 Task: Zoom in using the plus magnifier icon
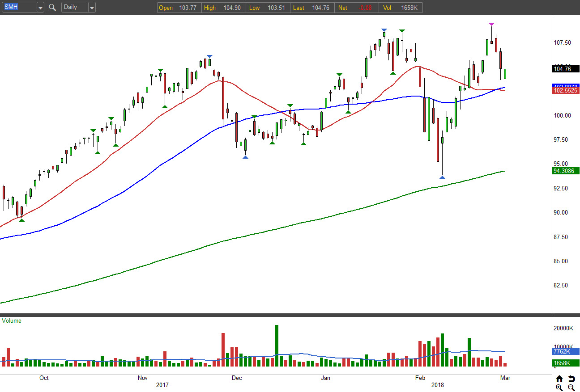(559, 388)
